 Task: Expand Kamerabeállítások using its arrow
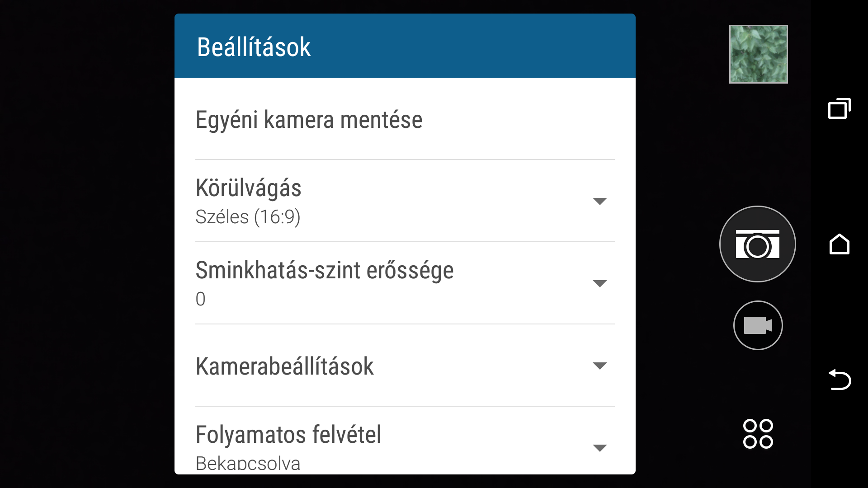point(599,366)
